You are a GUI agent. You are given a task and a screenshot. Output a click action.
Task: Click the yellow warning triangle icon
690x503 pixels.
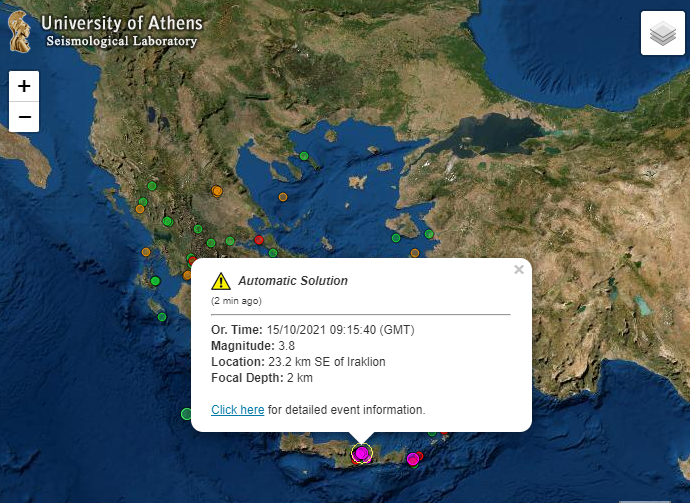coord(221,281)
